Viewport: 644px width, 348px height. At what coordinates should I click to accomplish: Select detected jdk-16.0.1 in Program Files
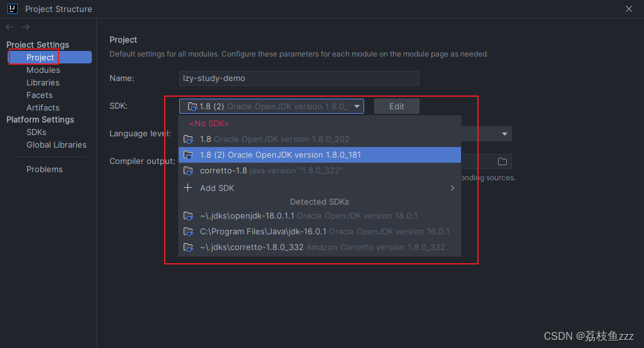[x=320, y=231]
